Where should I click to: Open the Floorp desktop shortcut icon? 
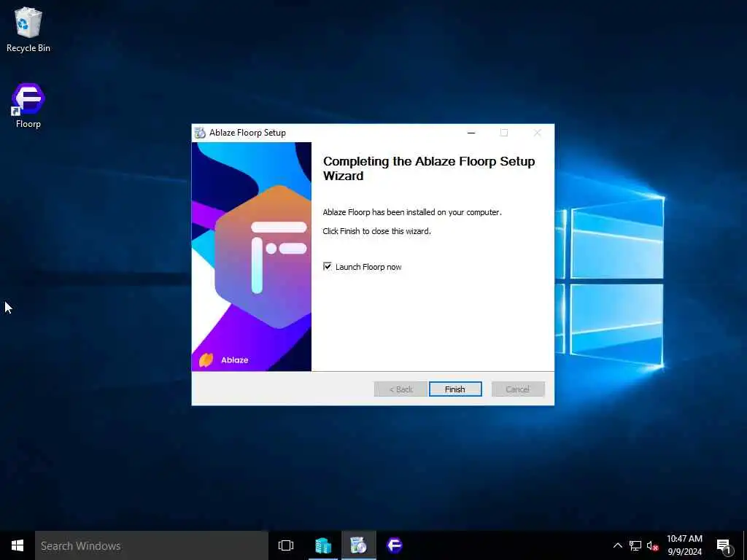(x=28, y=106)
